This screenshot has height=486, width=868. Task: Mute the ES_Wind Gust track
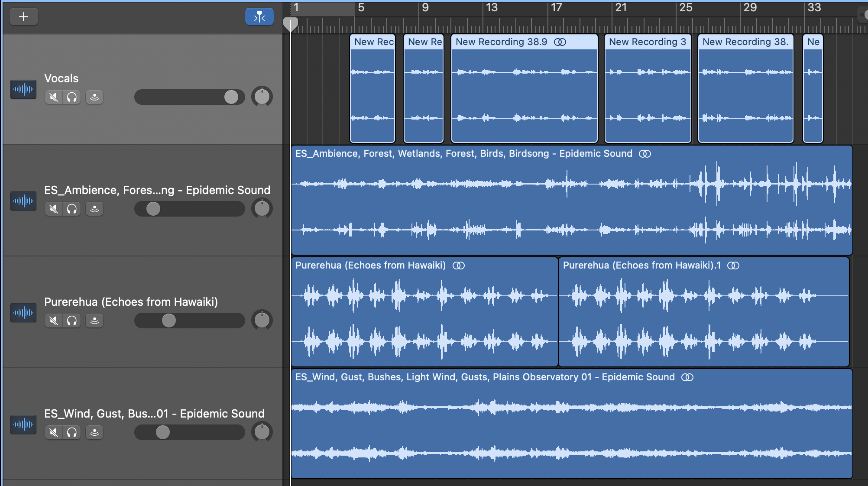(x=54, y=432)
